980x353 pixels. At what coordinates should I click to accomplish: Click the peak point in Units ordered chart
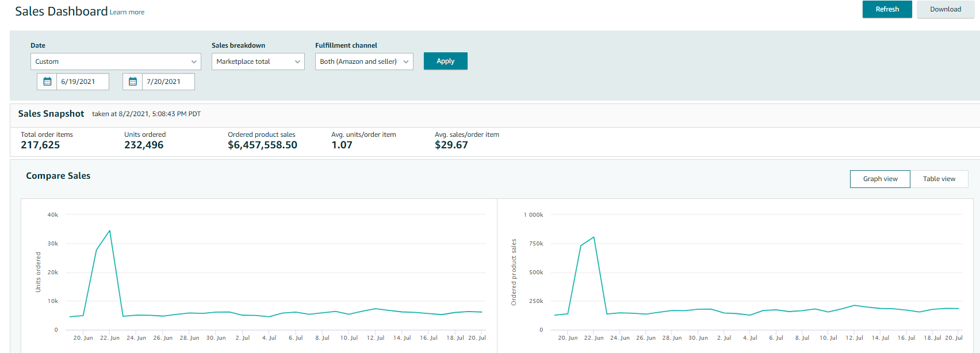tap(110, 231)
